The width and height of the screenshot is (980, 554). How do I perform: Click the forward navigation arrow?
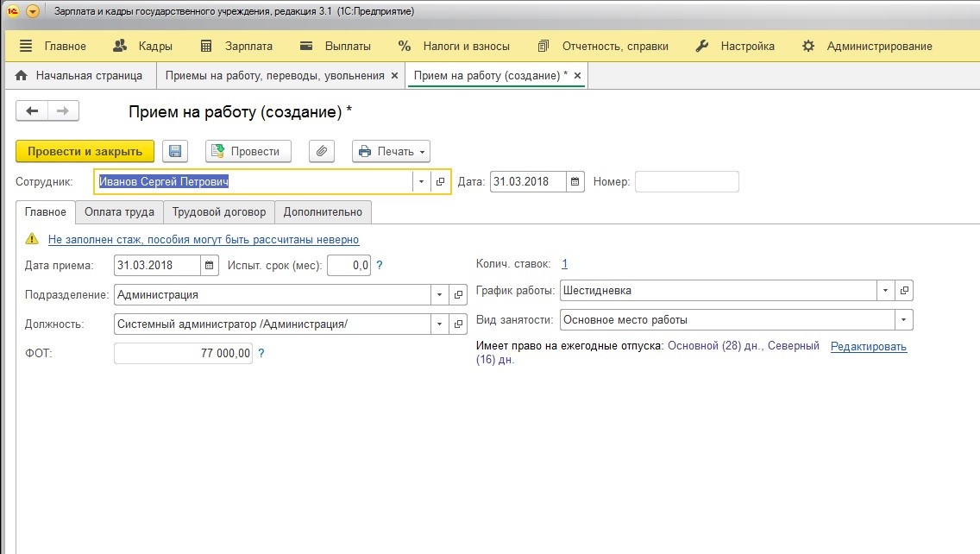click(x=63, y=110)
